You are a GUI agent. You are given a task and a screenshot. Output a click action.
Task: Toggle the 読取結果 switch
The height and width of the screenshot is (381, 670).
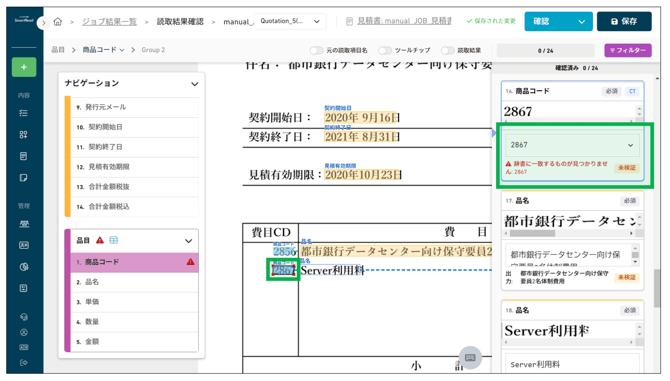coord(447,50)
